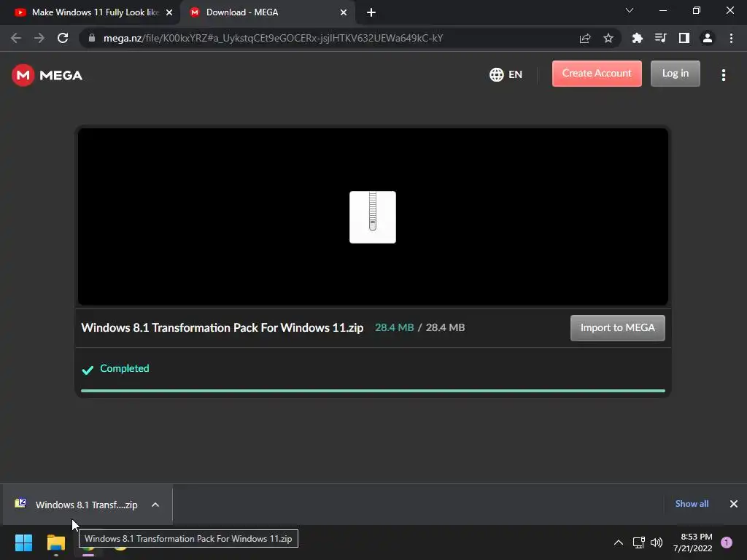Click the share this page icon
The image size is (747, 560).
click(x=585, y=38)
